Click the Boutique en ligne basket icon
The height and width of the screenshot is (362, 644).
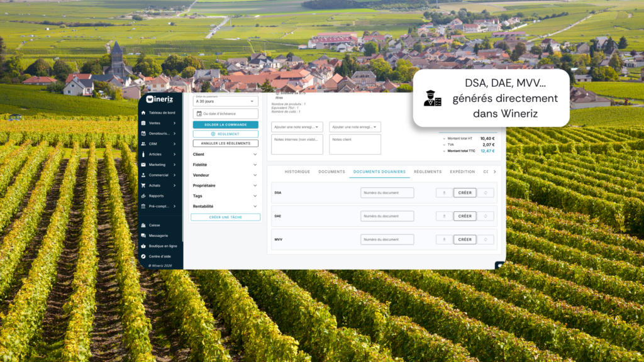point(143,246)
